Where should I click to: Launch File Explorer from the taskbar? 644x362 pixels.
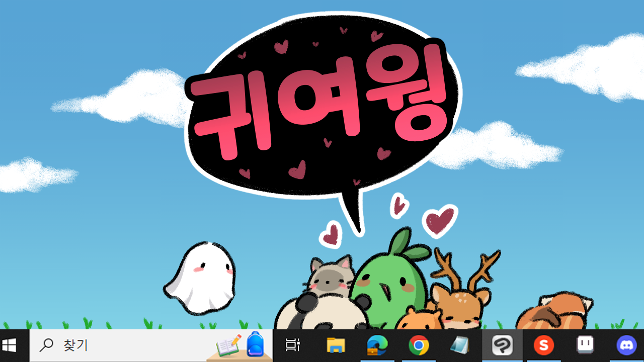pos(336,345)
